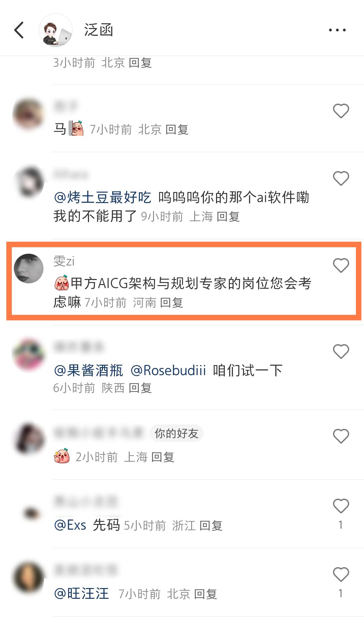Open the @Rosebudiii mention link
This screenshot has width=364, height=643.
168,370
